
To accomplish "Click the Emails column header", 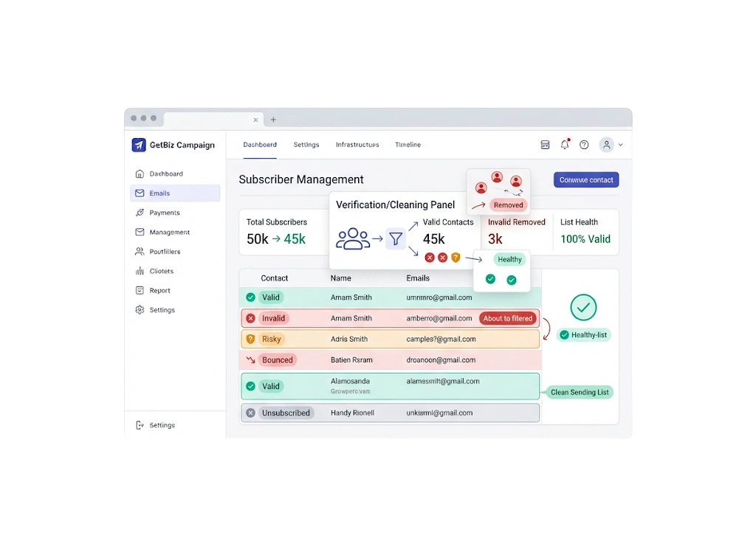I will click(x=418, y=278).
